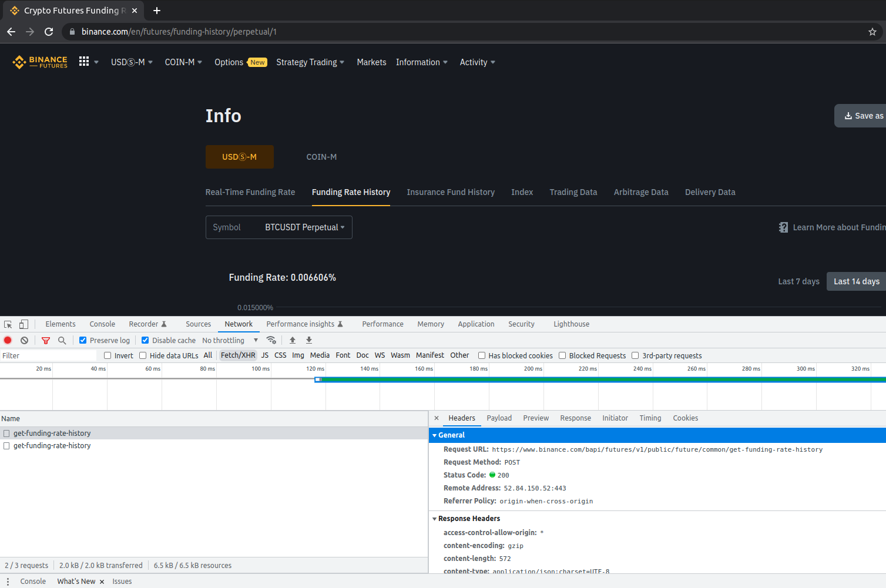Open the COIN-M navigation dropdown

point(183,62)
